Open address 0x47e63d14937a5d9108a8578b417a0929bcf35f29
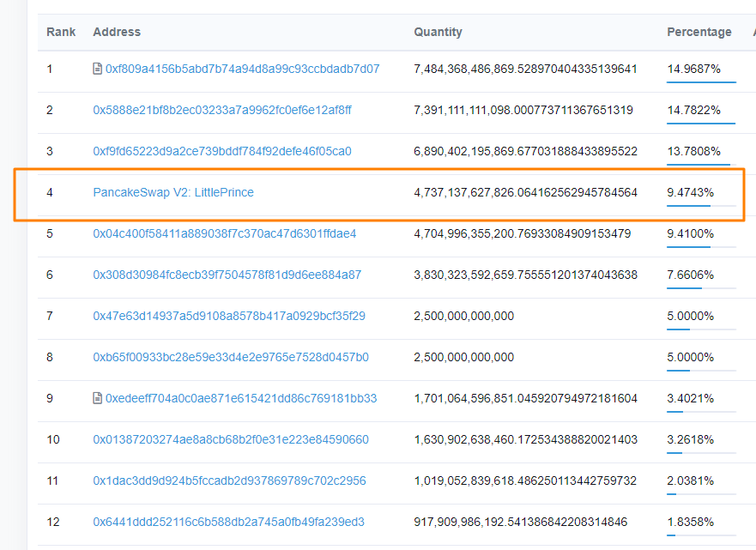The width and height of the screenshot is (756, 550). [229, 317]
